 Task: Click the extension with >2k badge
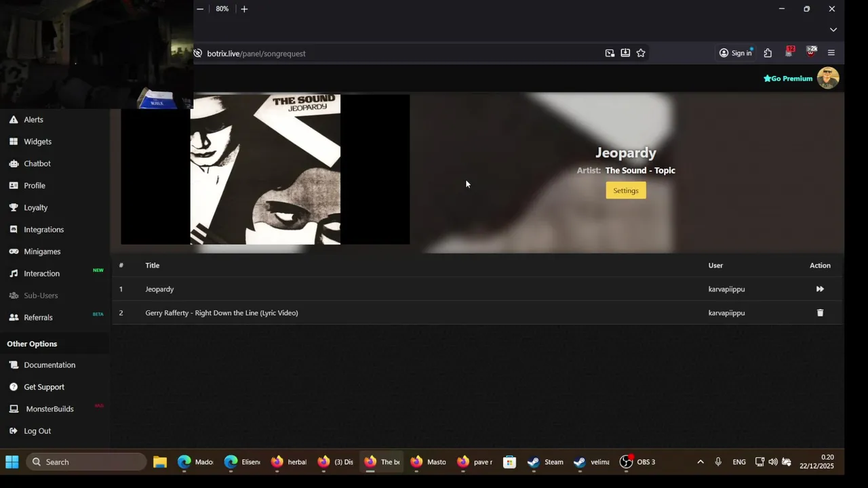[x=811, y=52]
